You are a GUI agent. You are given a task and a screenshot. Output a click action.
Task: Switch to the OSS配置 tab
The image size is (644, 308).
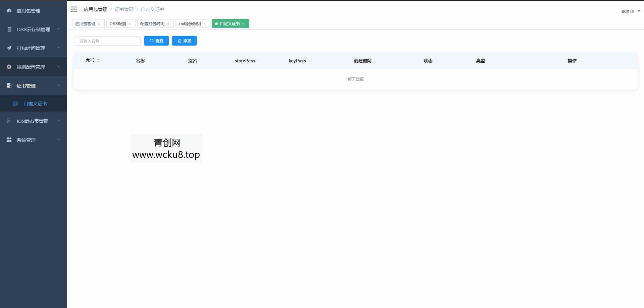click(118, 24)
